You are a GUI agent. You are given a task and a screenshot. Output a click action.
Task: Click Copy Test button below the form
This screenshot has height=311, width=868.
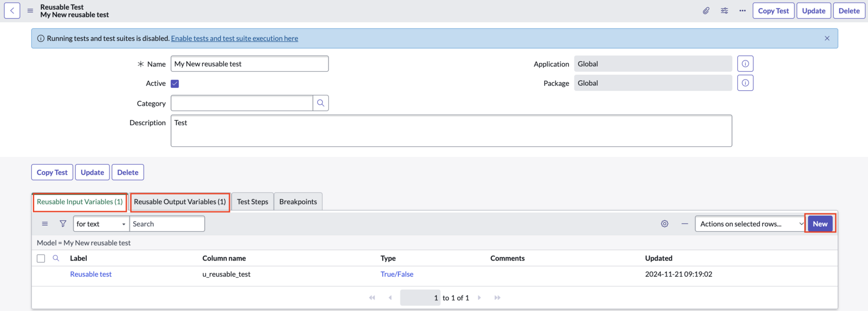(x=52, y=172)
